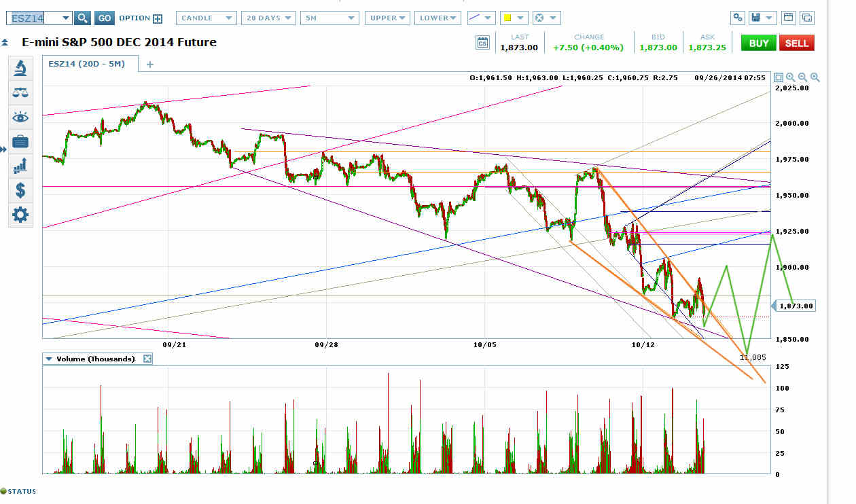Click the chart settings gears icon
This screenshot has width=856, height=504.
pyautogui.click(x=738, y=18)
